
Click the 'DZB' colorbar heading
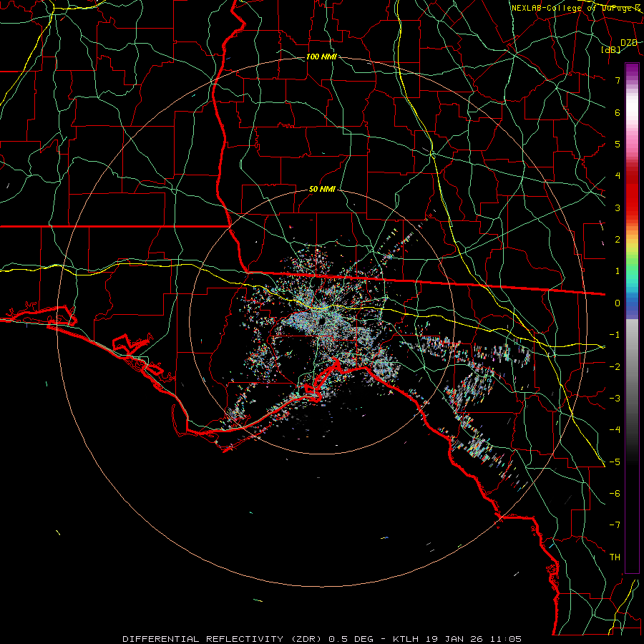point(629,43)
